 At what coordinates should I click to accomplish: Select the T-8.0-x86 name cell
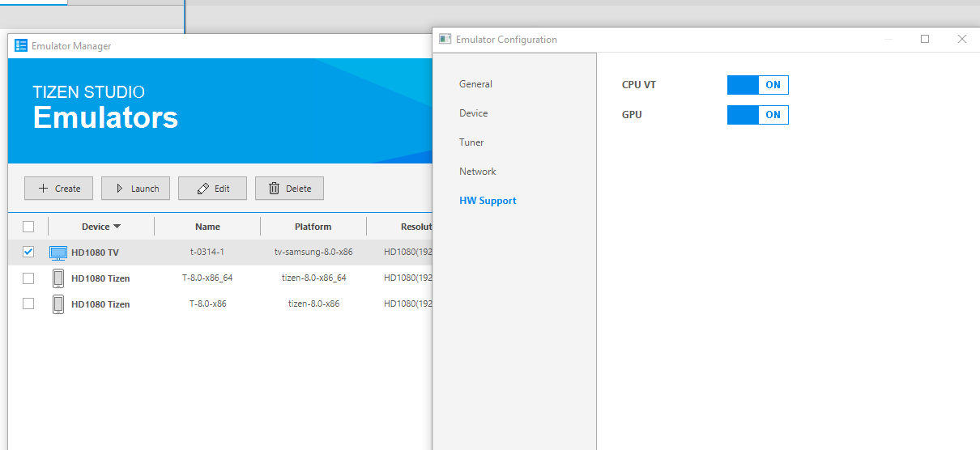[x=207, y=304]
